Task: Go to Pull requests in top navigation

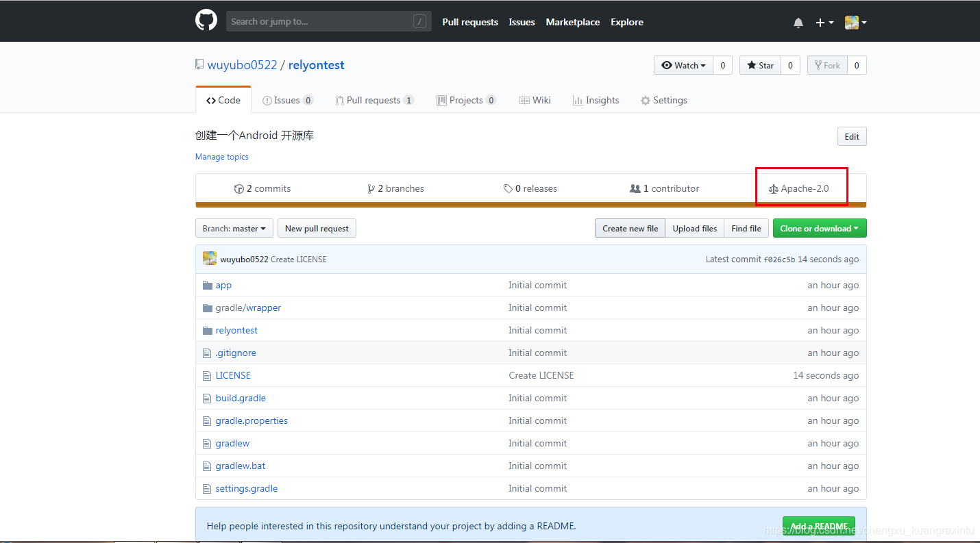Action: [x=470, y=22]
